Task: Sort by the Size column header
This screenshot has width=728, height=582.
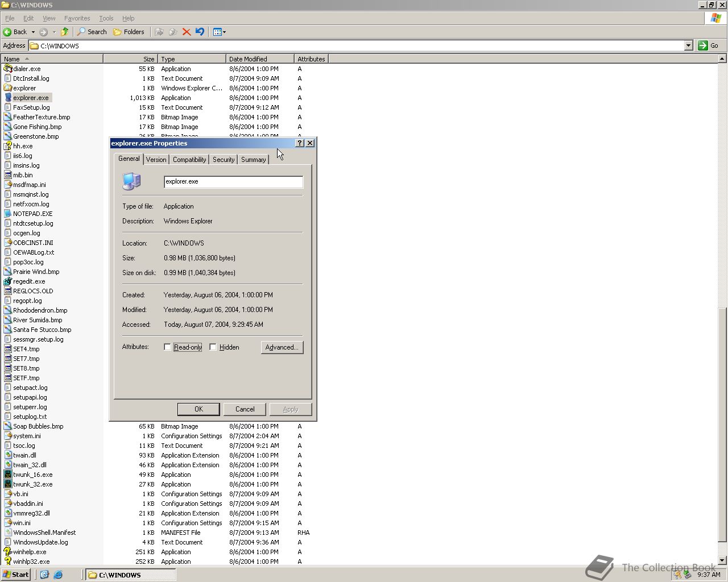Action: (x=130, y=59)
